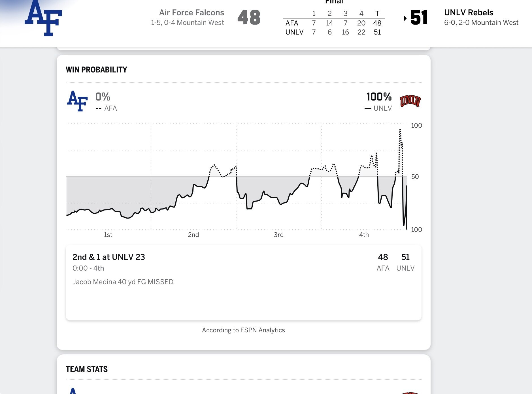Screen dimensions: 532x394
Task: Click the large Air Force logo in header
Action: coord(43,18)
